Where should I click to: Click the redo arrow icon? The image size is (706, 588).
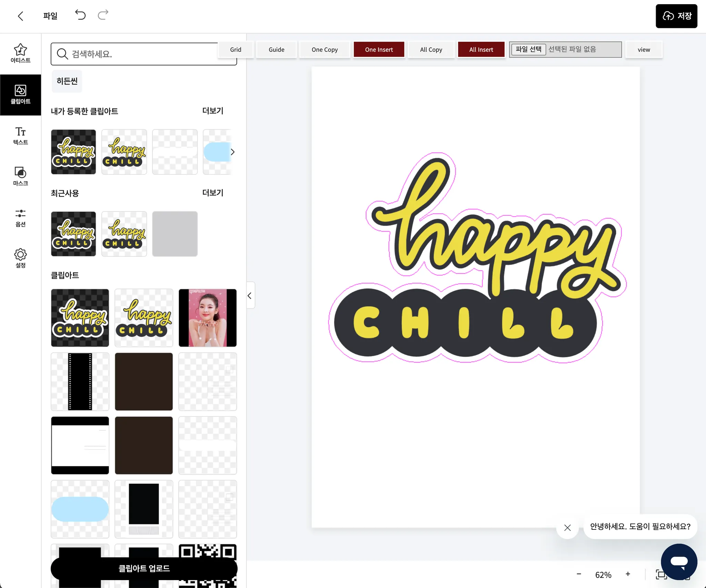(x=103, y=15)
